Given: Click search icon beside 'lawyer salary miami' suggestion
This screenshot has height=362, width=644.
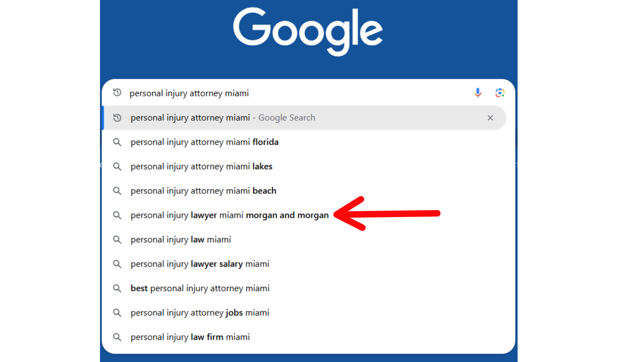Looking at the screenshot, I should (117, 264).
